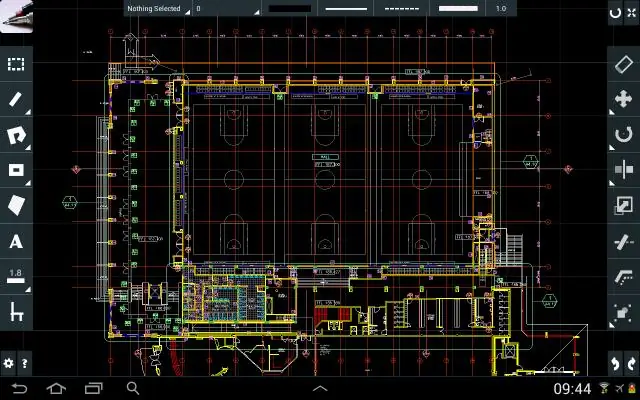The image size is (640, 400).
Task: Open the settings gear
Action: (x=9, y=363)
